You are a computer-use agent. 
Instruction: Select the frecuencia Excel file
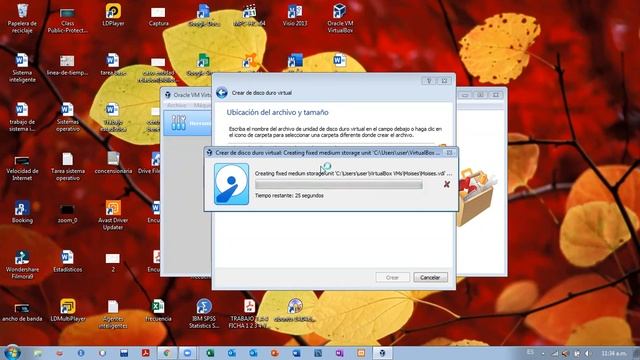click(158, 311)
